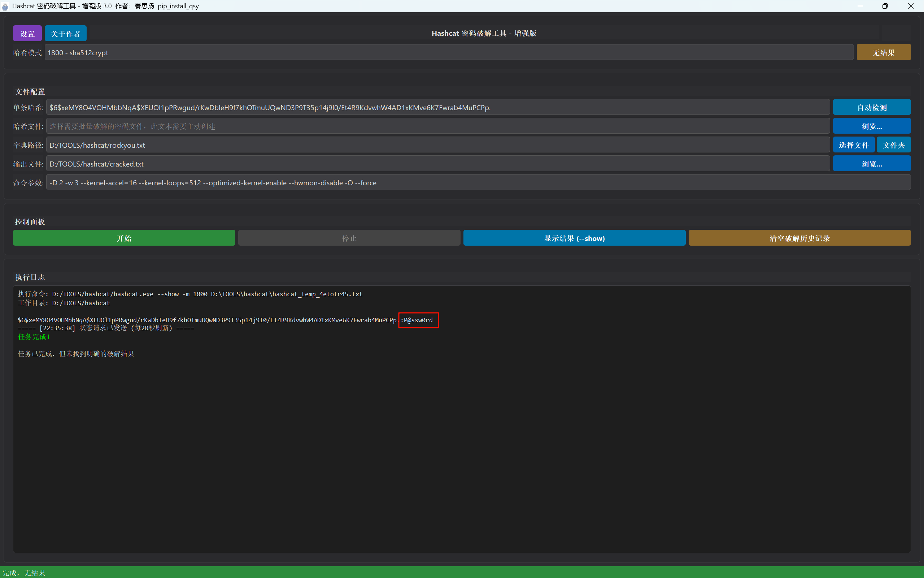Click the 工作目录: D:/TOOLS/hashcat log line
This screenshot has width=924, height=578.
[x=64, y=303]
